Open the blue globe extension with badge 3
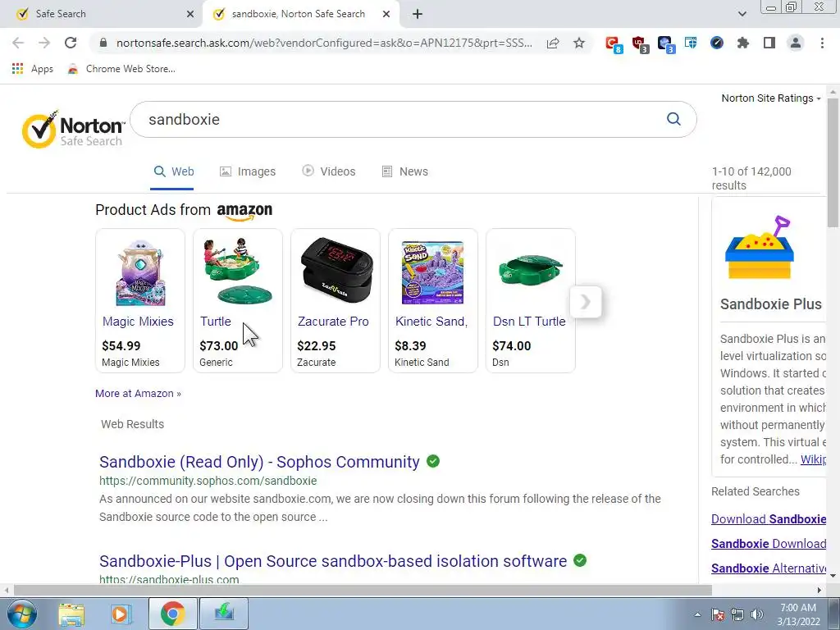The image size is (840, 630). click(666, 44)
